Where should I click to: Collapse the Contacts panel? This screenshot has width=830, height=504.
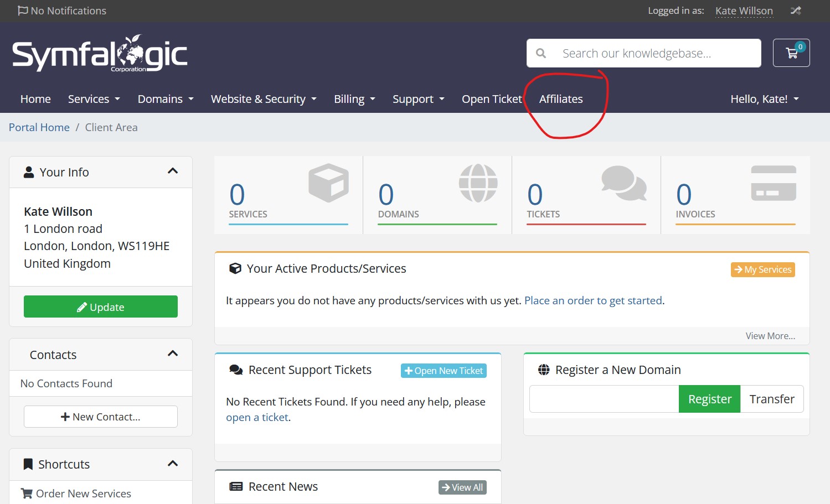pos(173,354)
